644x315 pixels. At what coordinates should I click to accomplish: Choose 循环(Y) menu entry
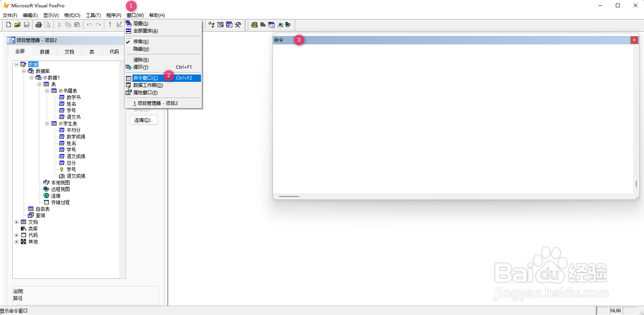pos(163,67)
